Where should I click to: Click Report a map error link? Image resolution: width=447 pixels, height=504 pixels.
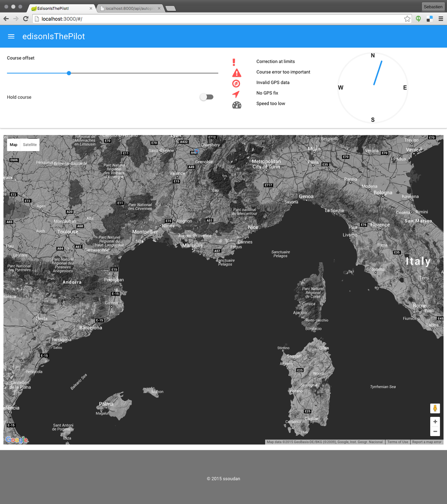pyautogui.click(x=427, y=442)
